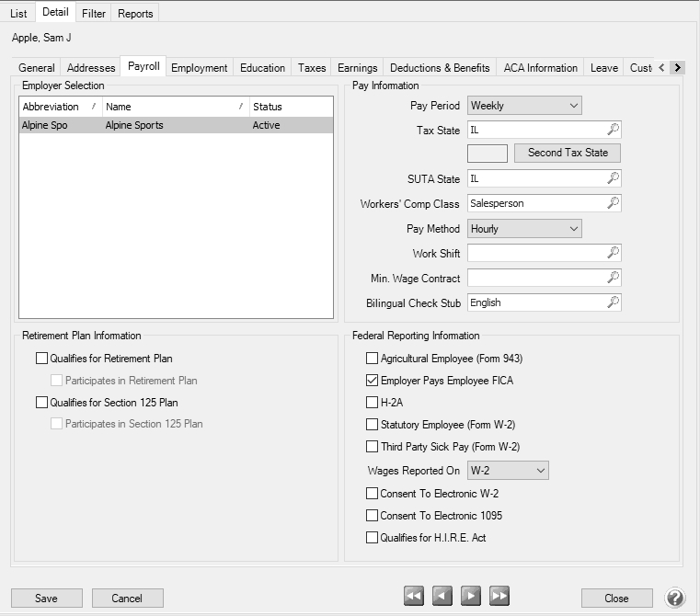Image resolution: width=700 pixels, height=616 pixels.
Task: Open the Work Shift lookup icon
Action: pyautogui.click(x=614, y=253)
